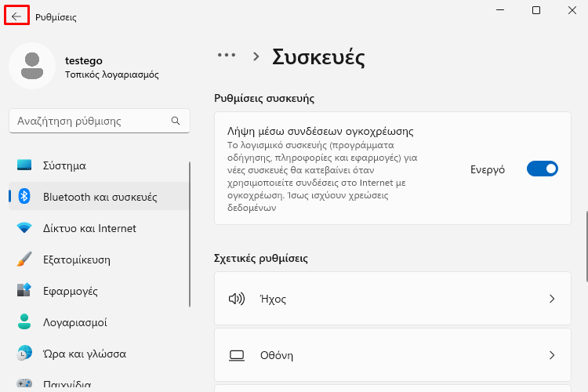Screen dimensions: 588x392
Task: Click the Ήχος speaker icon
Action: [x=237, y=299]
